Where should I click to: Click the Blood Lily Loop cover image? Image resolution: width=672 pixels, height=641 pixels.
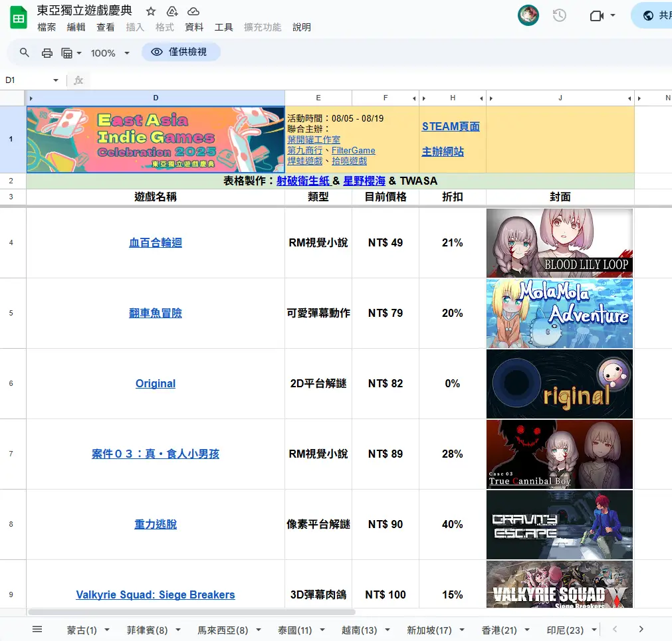(x=559, y=243)
